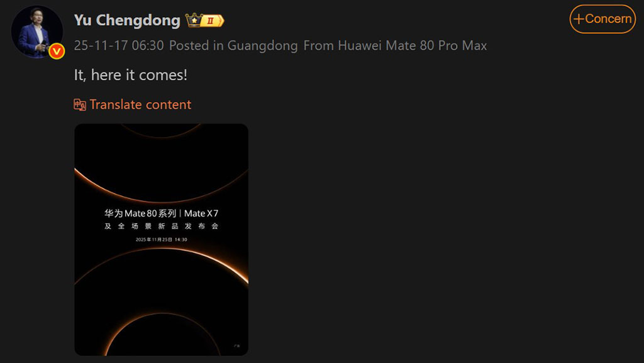The image size is (644, 363).
Task: Open the Yu Chengdong username link
Action: (127, 20)
